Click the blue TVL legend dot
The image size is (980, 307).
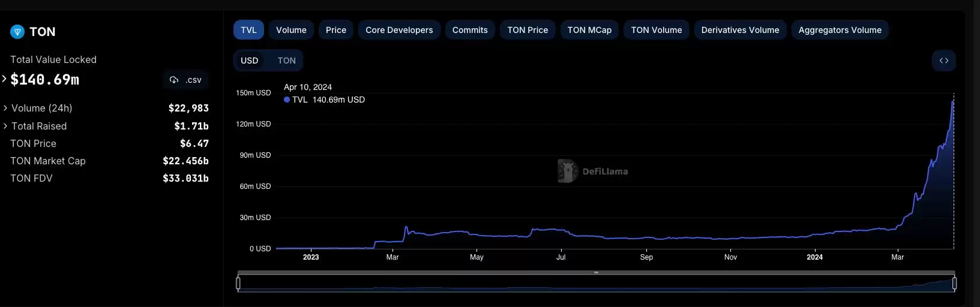click(x=287, y=100)
